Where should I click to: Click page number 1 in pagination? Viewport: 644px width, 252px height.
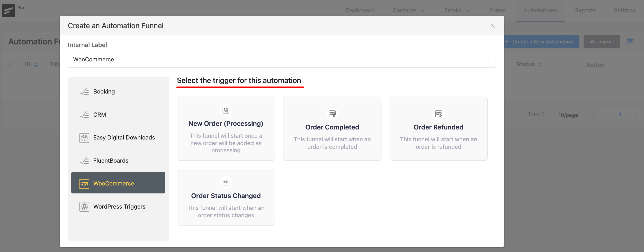620,115
